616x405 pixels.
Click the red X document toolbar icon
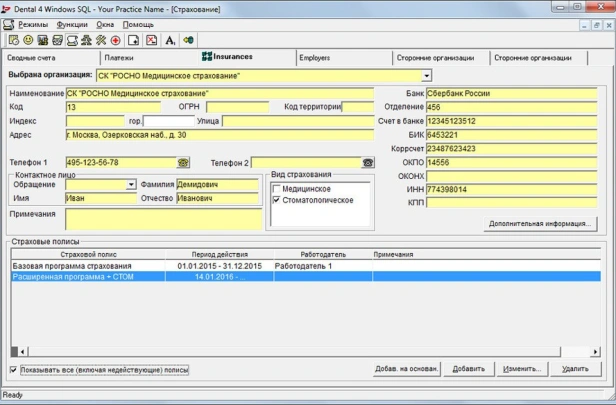(x=151, y=40)
